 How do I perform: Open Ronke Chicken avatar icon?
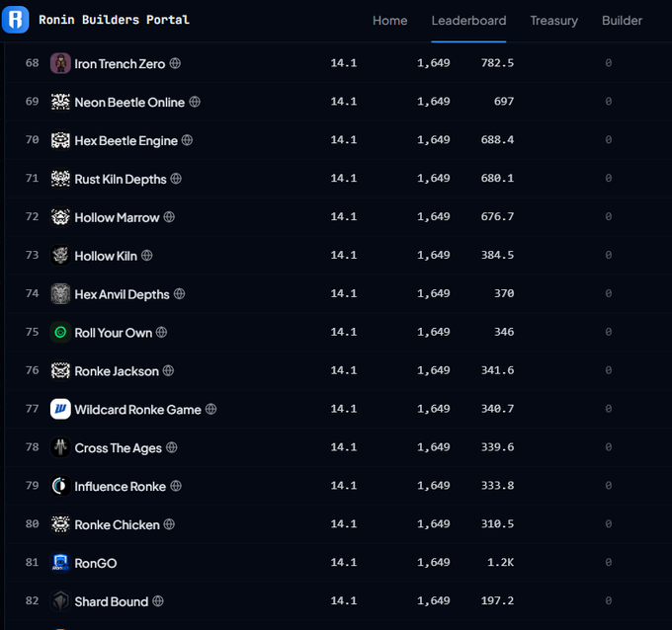tap(60, 524)
